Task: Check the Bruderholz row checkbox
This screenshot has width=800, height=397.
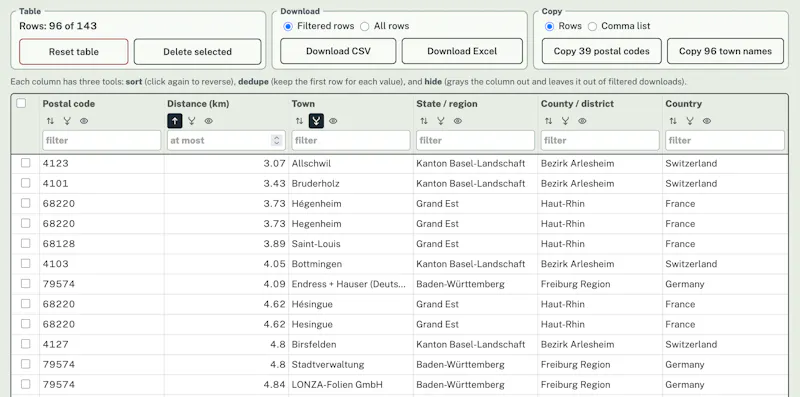Action: coord(26,183)
